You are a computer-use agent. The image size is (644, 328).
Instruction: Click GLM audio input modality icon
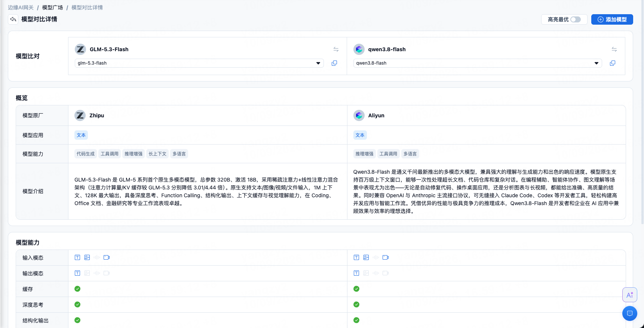click(x=97, y=257)
